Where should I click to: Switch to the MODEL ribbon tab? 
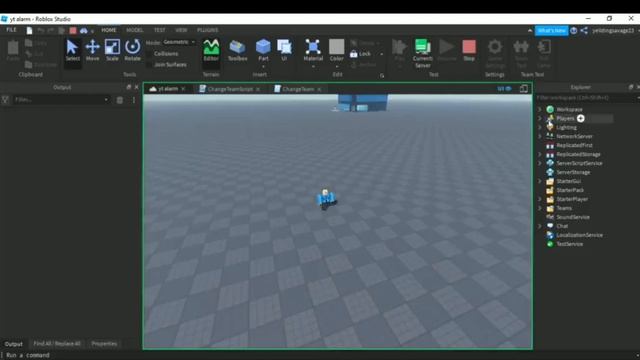(x=134, y=30)
